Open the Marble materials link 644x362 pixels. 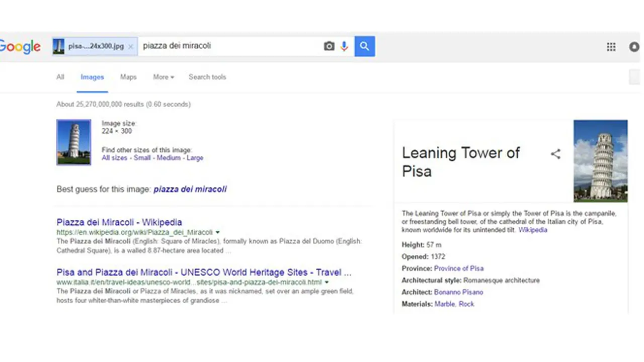coord(445,304)
